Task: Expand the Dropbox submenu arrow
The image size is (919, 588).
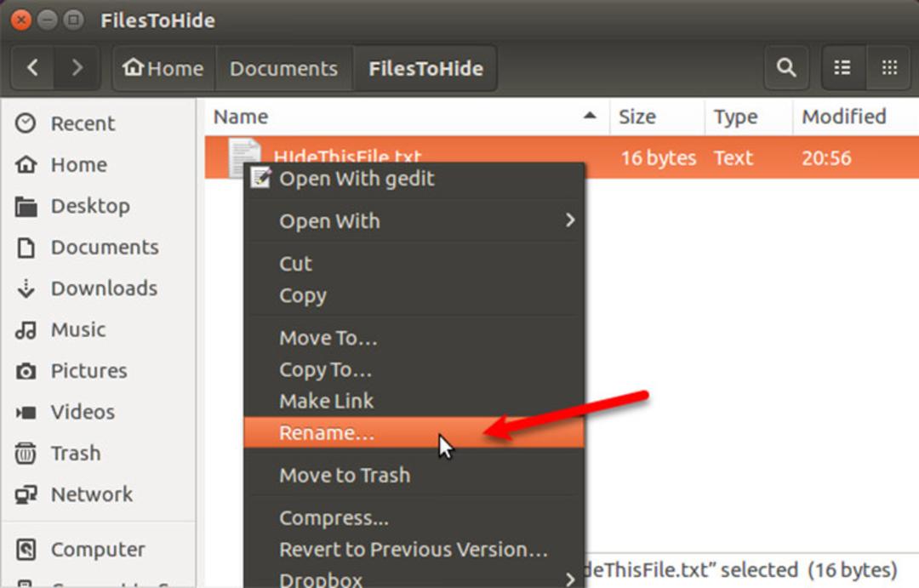Action: tap(569, 579)
